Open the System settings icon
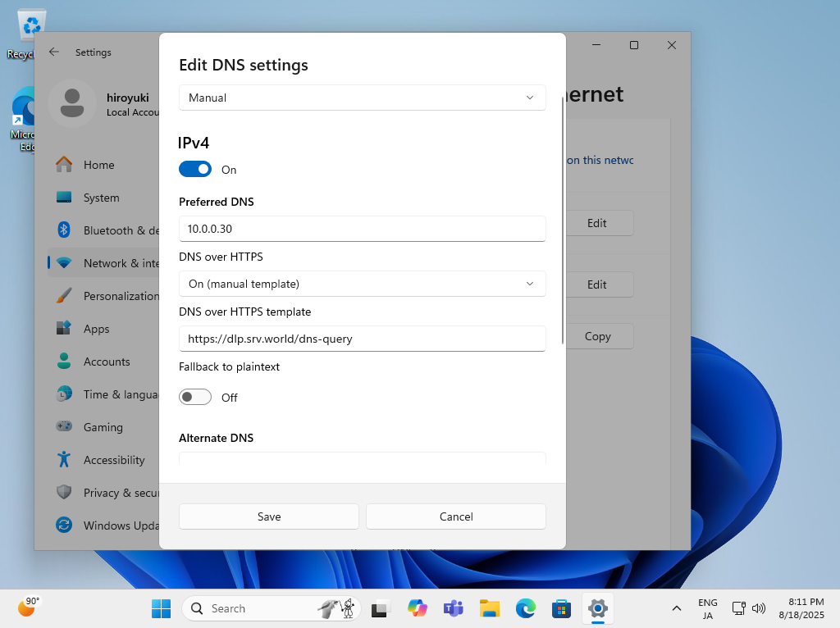The width and height of the screenshot is (840, 628). point(64,198)
